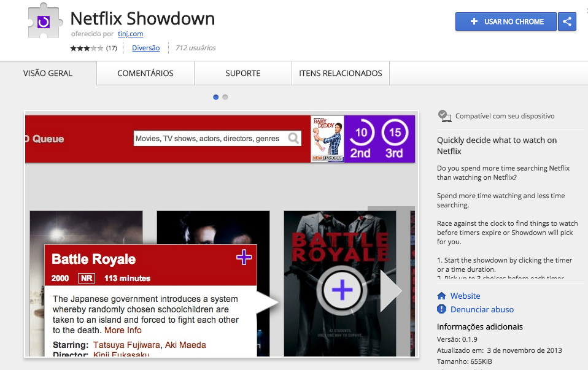This screenshot has height=370, width=588.
Task: Click the Informações adicionais heading
Action: pyautogui.click(x=479, y=326)
